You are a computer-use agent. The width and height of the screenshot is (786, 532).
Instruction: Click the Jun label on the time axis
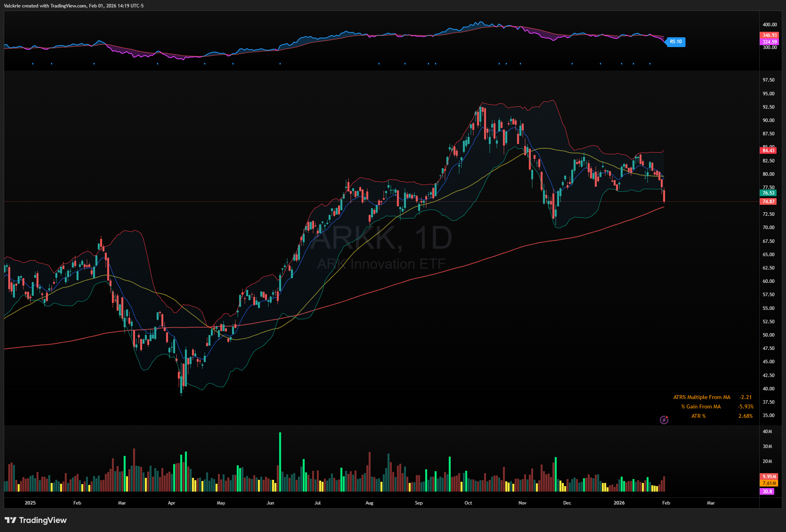270,503
